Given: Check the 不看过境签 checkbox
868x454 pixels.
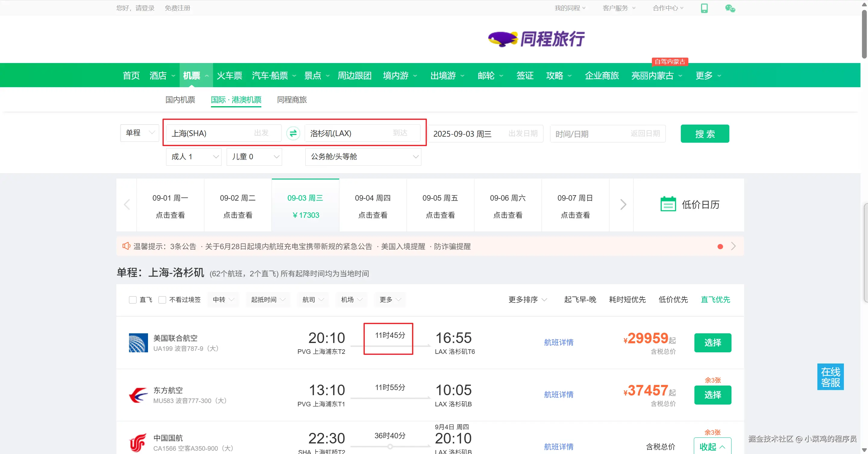Looking at the screenshot, I should tap(163, 300).
